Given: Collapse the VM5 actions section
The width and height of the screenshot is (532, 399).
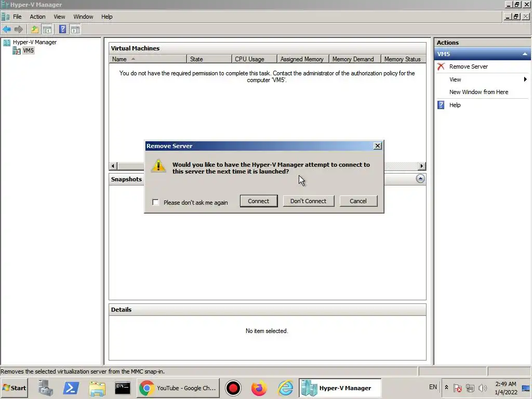Looking at the screenshot, I should coord(525,54).
